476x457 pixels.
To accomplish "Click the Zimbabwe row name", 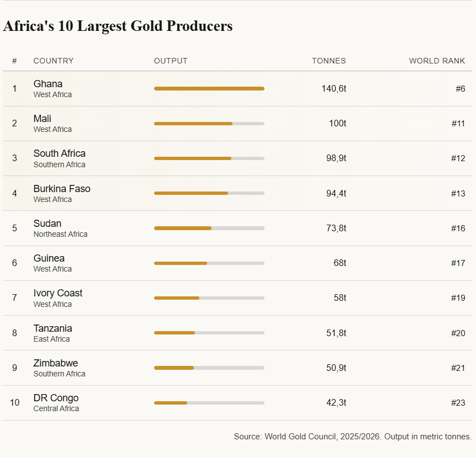I will click(x=56, y=363).
